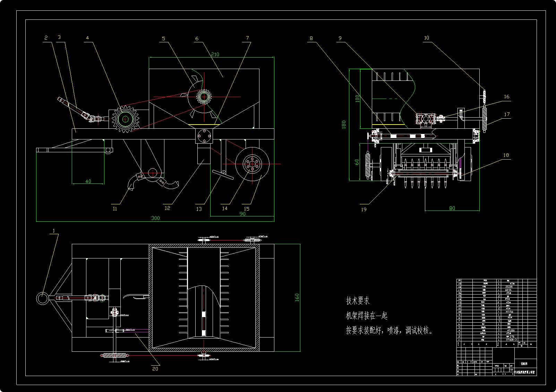Click the ground wheel hub in the side view
Screen dimensions: 556x392
[252, 163]
